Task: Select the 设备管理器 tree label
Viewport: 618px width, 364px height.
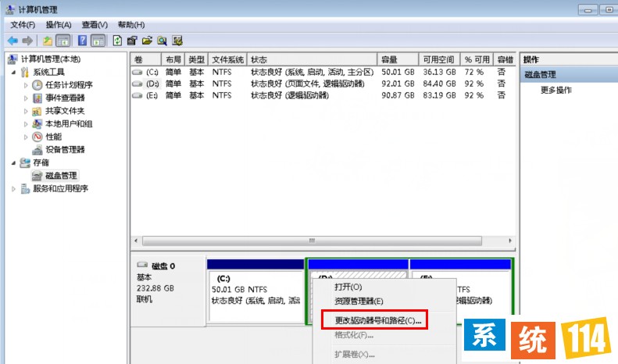Action: (65, 150)
